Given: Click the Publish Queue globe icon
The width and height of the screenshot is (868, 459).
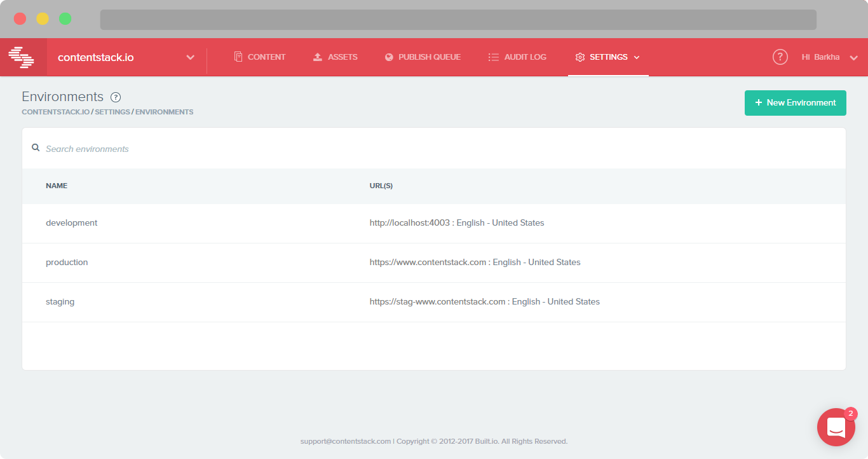Looking at the screenshot, I should coord(389,57).
